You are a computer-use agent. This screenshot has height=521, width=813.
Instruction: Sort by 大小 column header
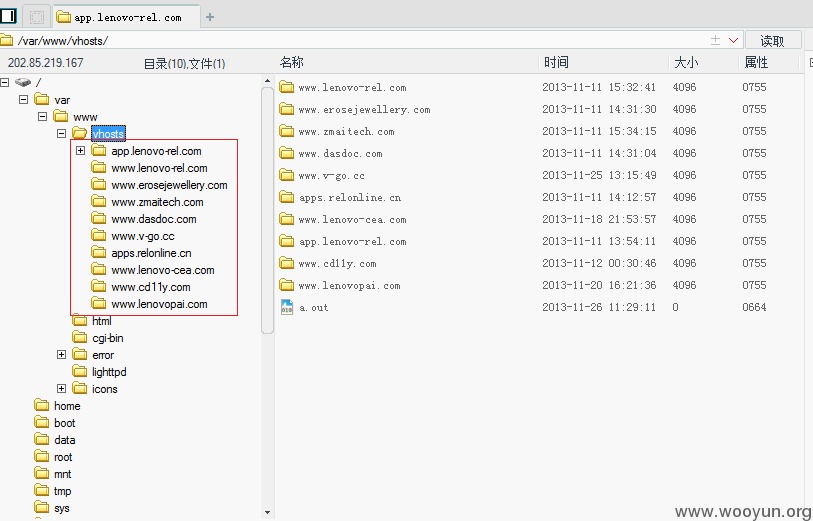coord(686,62)
